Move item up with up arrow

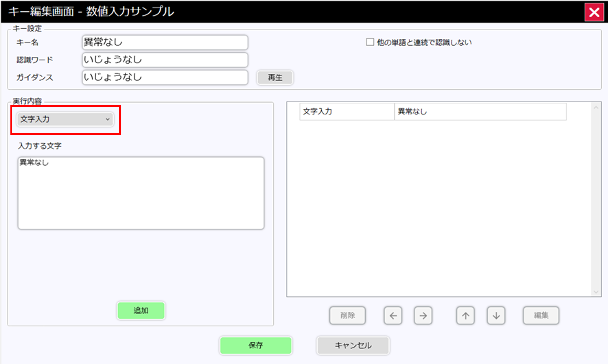(465, 316)
